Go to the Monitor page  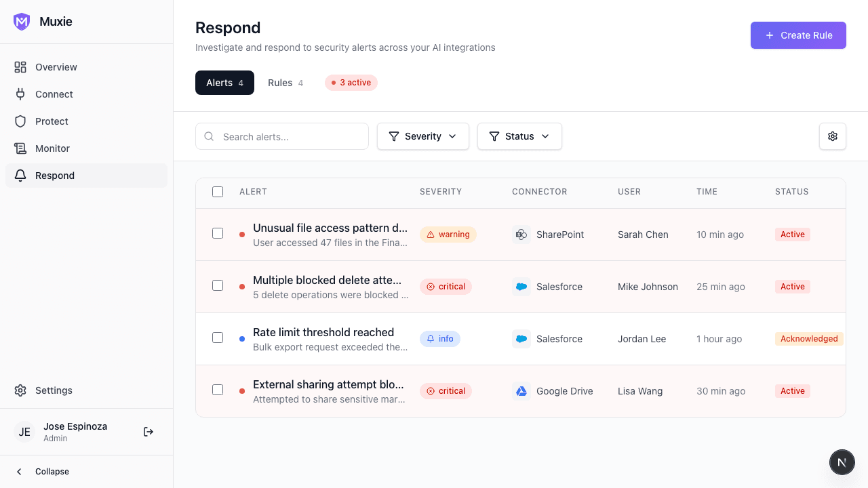pyautogui.click(x=52, y=148)
